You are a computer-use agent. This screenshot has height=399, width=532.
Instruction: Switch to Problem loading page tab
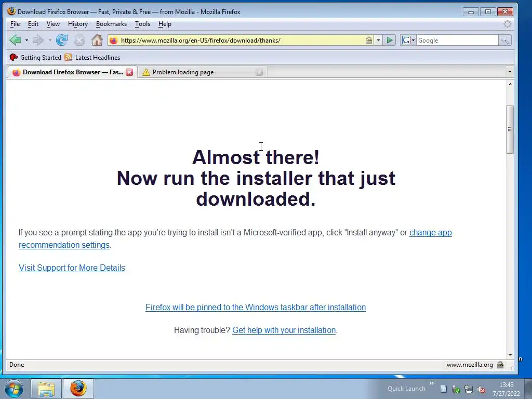point(202,72)
